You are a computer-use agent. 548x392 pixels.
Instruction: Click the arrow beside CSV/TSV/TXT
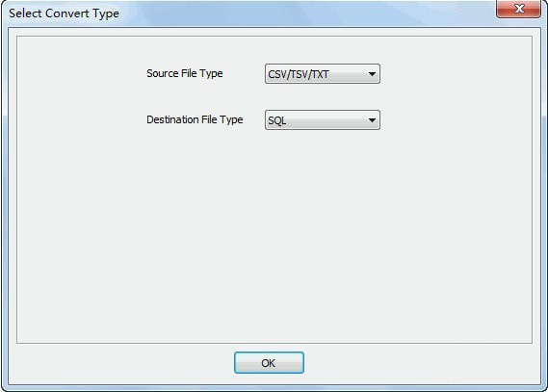372,74
